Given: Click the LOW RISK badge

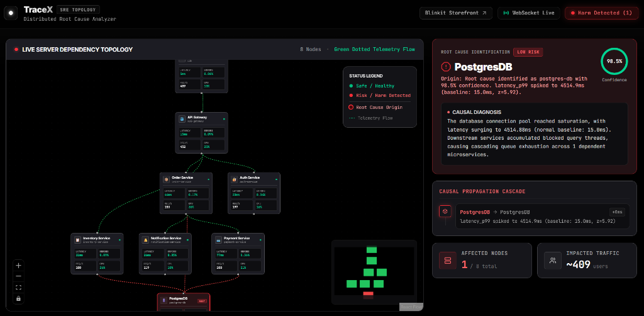Looking at the screenshot, I should [528, 52].
